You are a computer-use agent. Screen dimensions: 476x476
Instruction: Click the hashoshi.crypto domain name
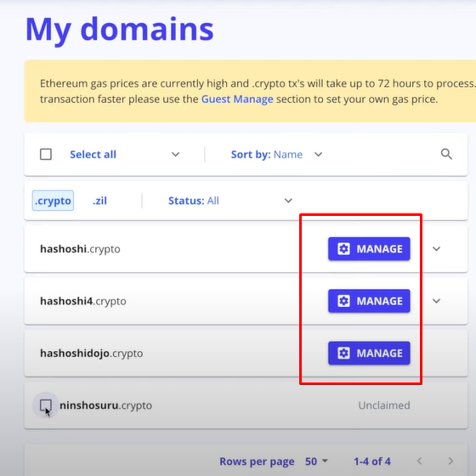click(80, 249)
